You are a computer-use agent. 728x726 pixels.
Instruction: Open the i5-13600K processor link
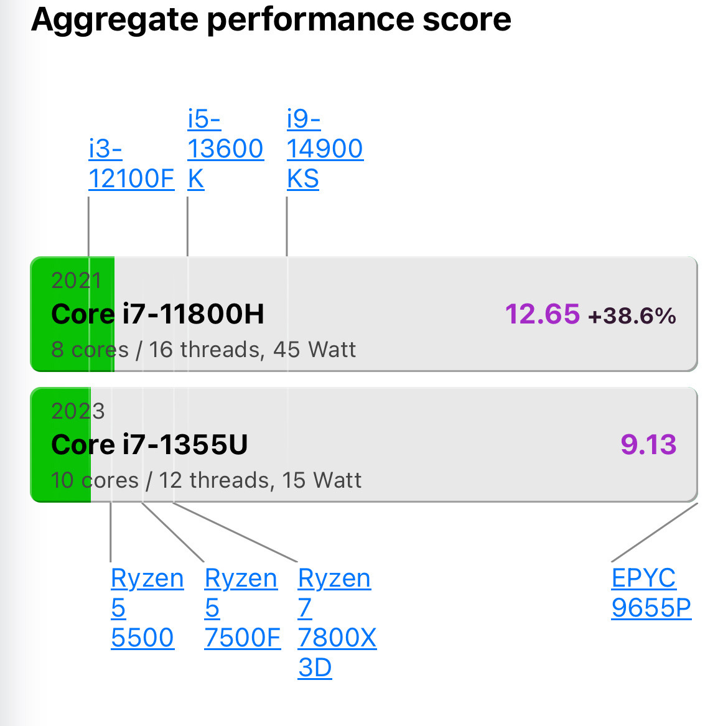225,149
